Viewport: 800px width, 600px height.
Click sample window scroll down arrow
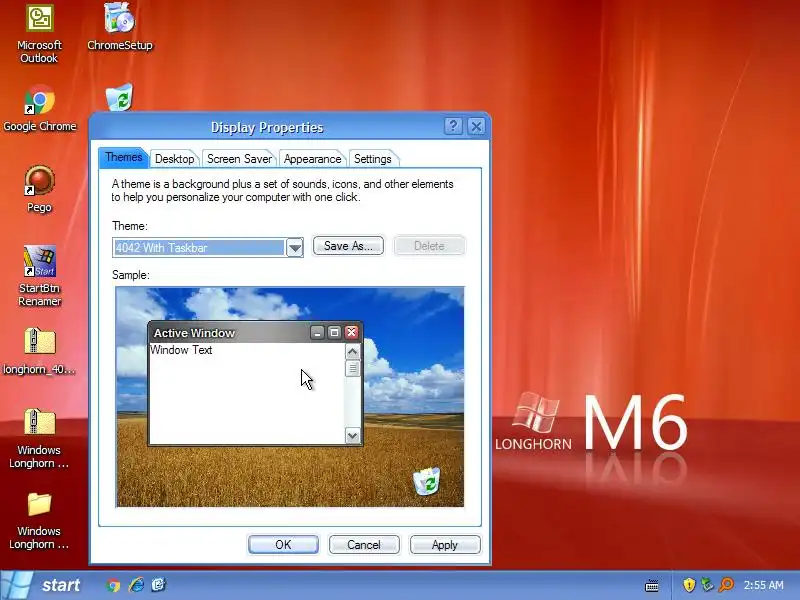click(353, 436)
